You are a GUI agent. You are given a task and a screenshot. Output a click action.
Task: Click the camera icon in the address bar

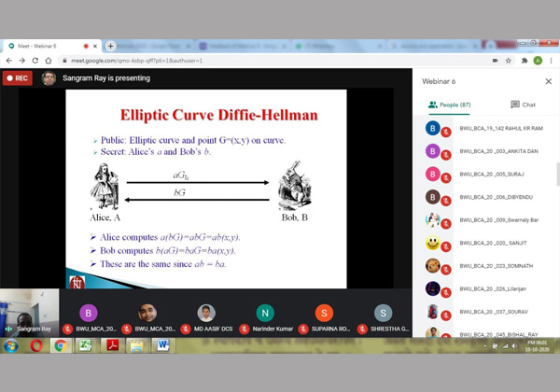pyautogui.click(x=496, y=61)
